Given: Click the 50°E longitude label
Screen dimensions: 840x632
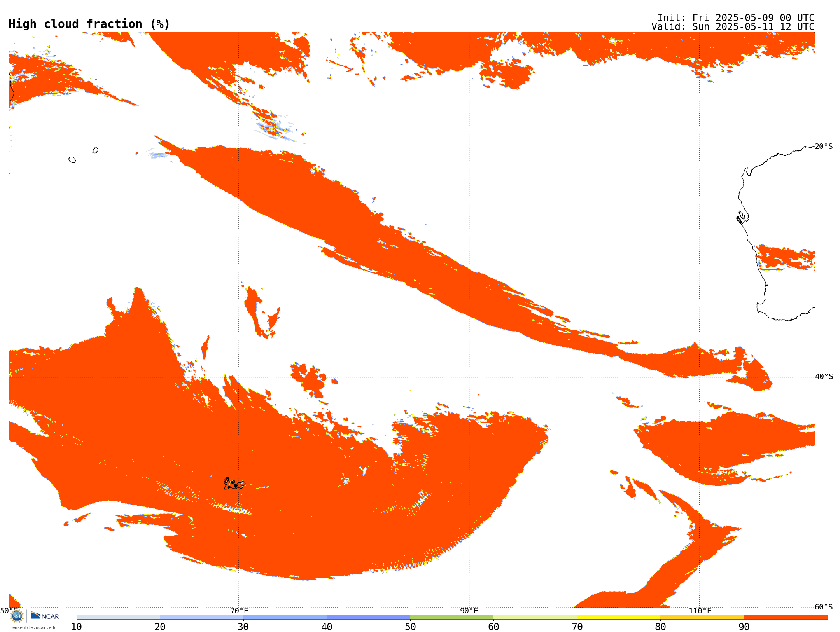Looking at the screenshot, I should (9, 611).
